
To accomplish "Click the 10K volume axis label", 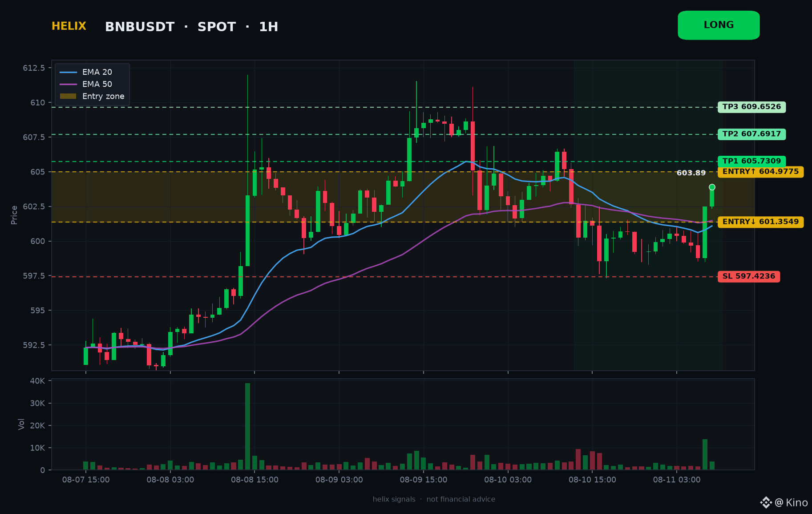I will coord(37,448).
